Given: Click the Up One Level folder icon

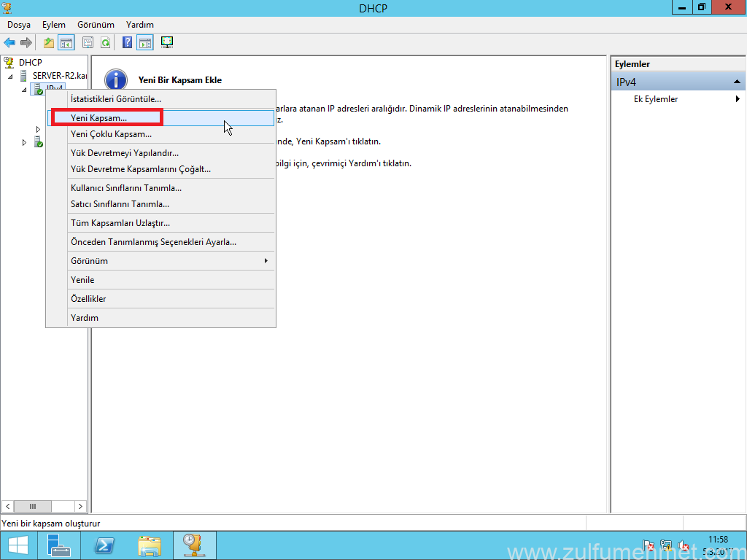Looking at the screenshot, I should (x=49, y=43).
